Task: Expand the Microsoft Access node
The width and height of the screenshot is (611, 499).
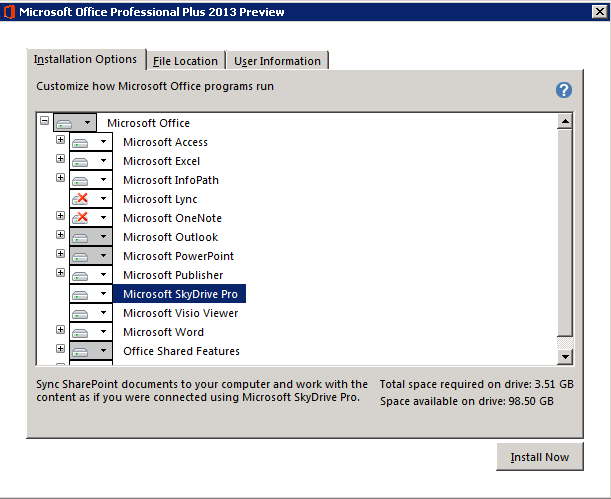Action: tap(60, 139)
